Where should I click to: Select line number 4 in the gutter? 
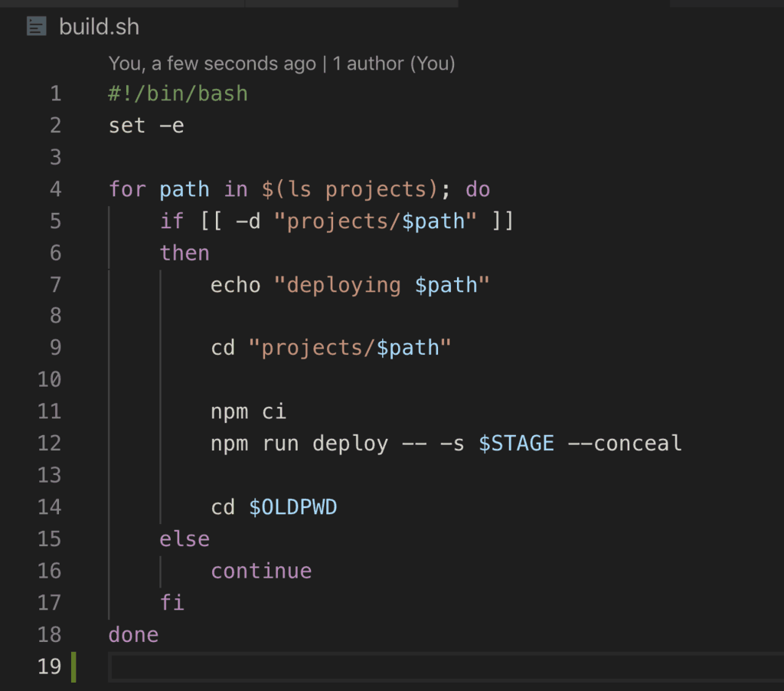point(55,189)
